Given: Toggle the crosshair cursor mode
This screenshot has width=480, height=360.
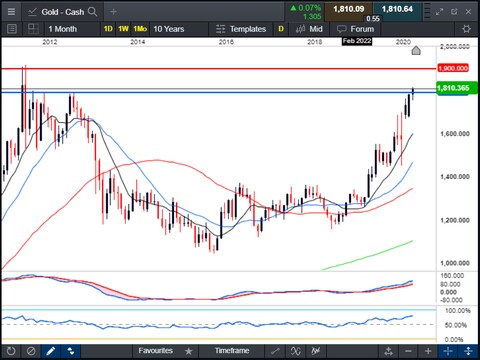Looking at the screenshot, I should click(448, 351).
